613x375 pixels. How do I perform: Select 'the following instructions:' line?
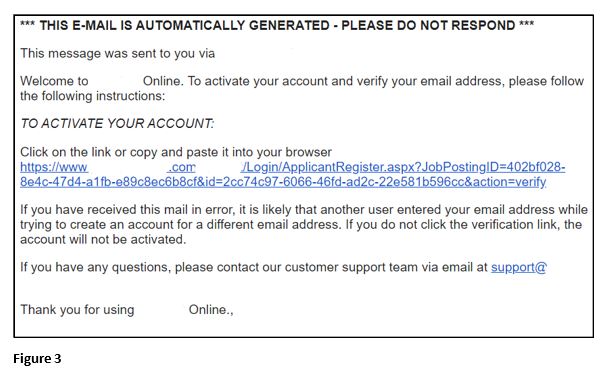[93, 96]
